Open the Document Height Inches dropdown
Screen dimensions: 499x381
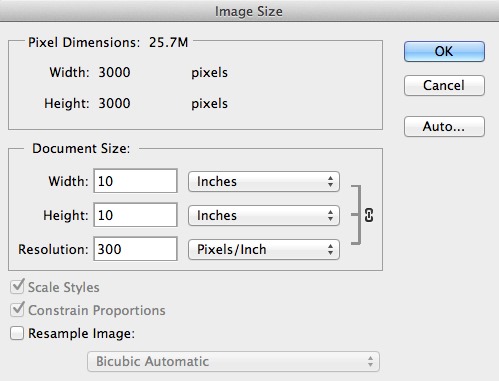click(264, 216)
